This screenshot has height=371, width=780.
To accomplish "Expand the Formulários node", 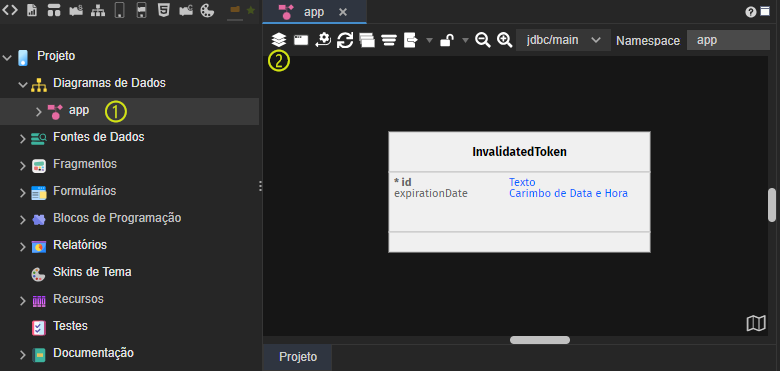I will 23,193.
